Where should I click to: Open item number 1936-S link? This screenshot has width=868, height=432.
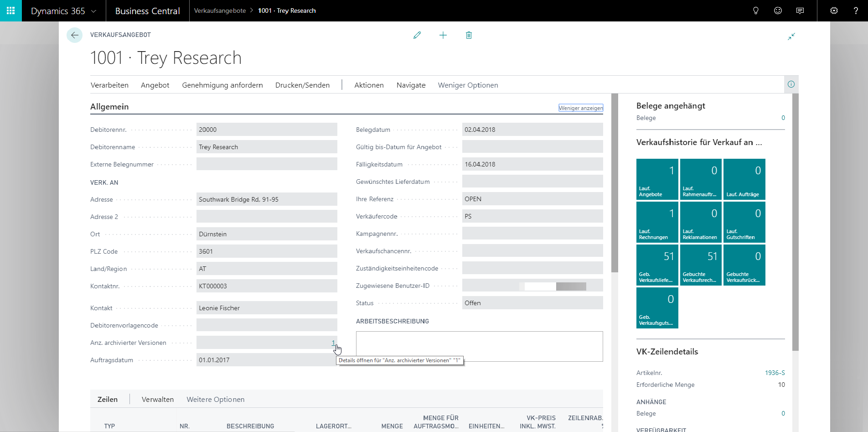point(775,373)
